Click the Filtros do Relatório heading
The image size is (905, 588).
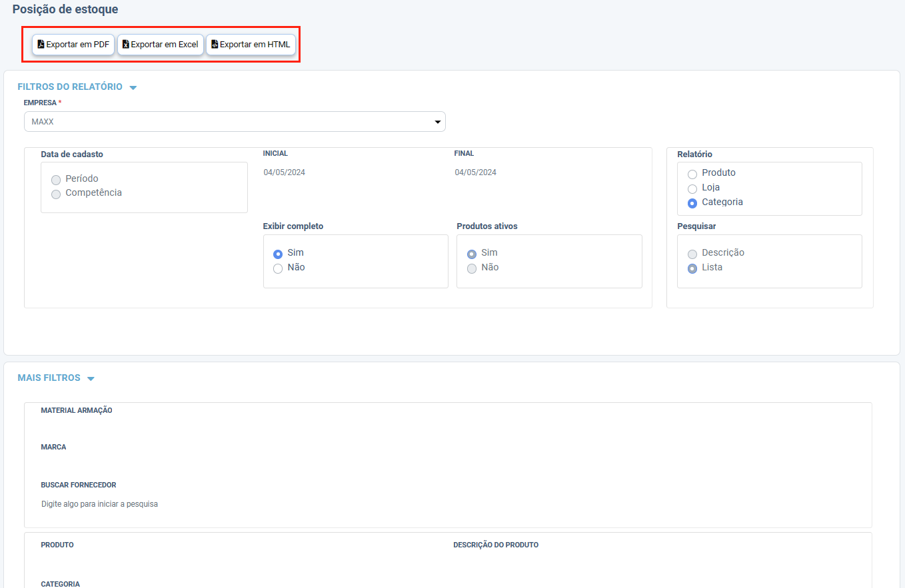[70, 87]
